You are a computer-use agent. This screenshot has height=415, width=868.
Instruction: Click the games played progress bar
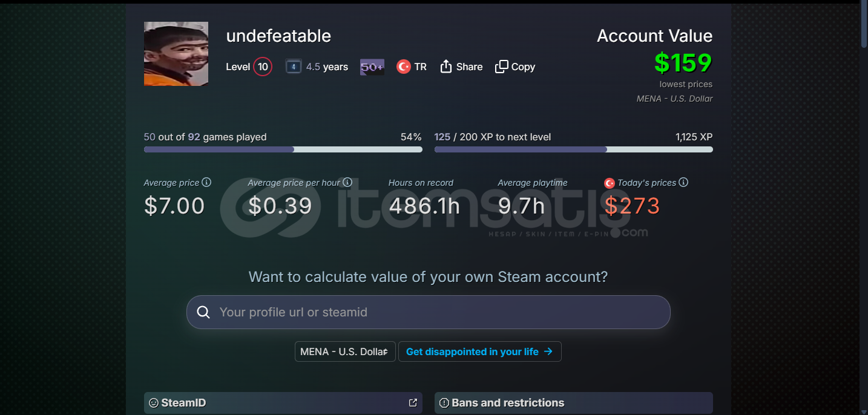[x=283, y=149]
